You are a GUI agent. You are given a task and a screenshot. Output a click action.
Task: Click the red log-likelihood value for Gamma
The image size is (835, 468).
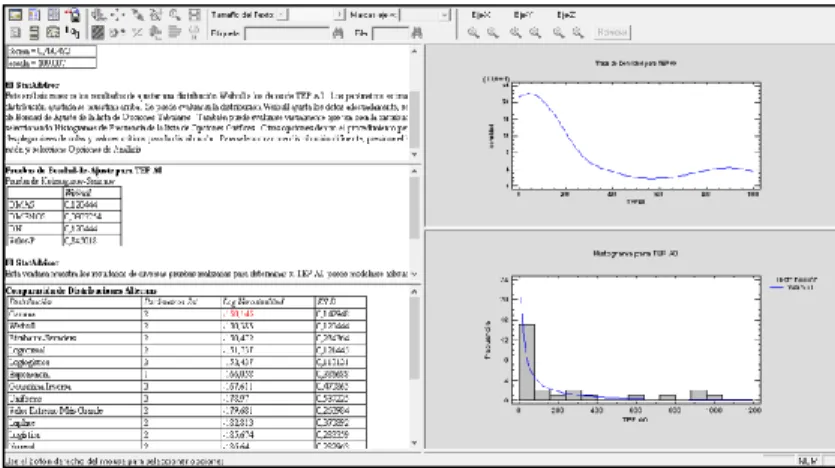(x=238, y=314)
